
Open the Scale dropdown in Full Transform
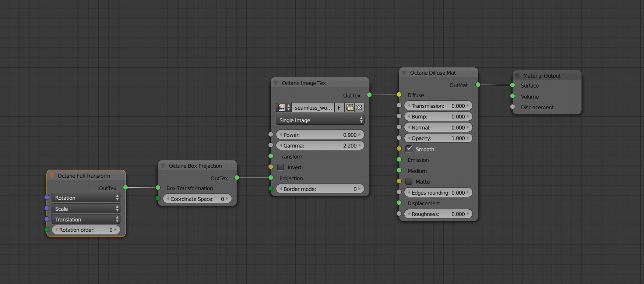tap(86, 209)
